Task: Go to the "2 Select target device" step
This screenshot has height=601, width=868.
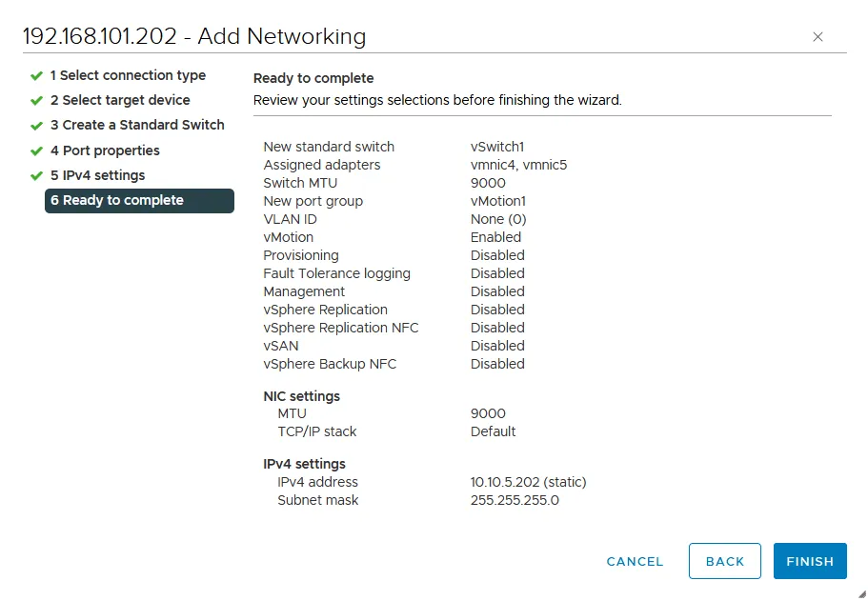Action: [x=119, y=100]
